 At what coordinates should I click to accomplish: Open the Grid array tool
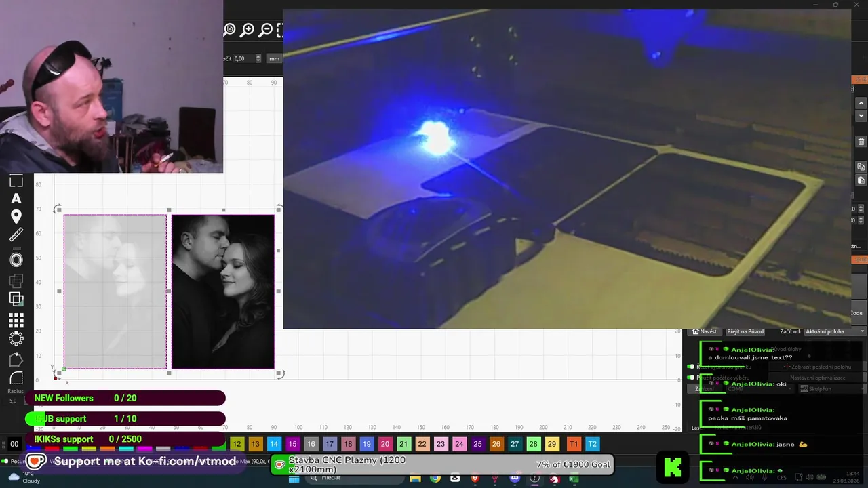(x=16, y=320)
